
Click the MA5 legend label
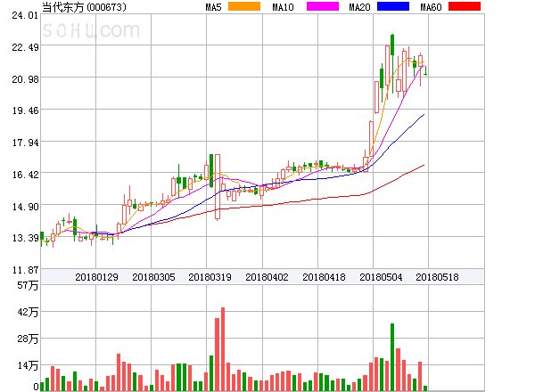point(213,7)
